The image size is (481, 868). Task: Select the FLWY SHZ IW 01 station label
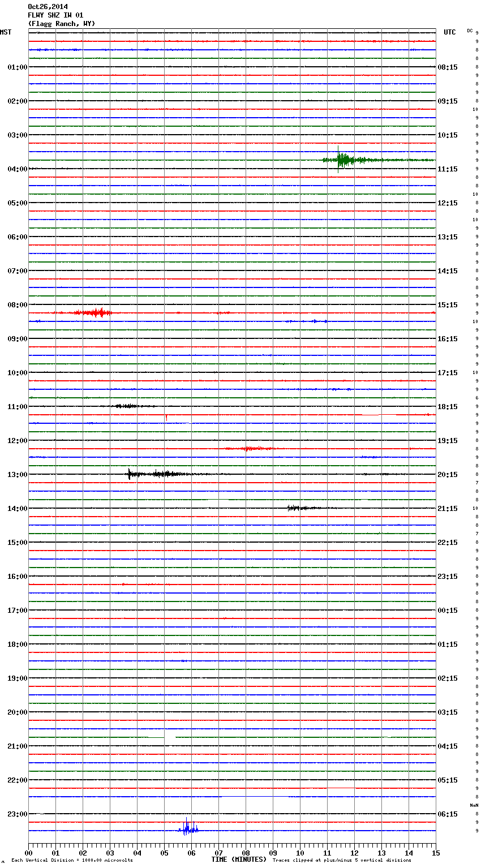pyautogui.click(x=55, y=15)
